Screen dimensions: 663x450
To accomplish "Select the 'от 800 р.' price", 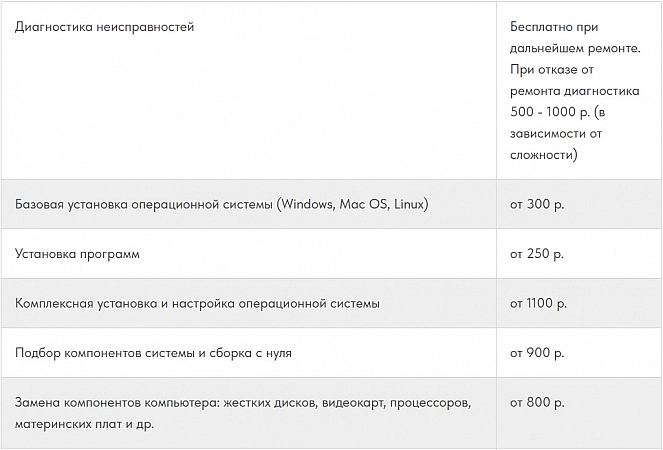I will pos(537,402).
